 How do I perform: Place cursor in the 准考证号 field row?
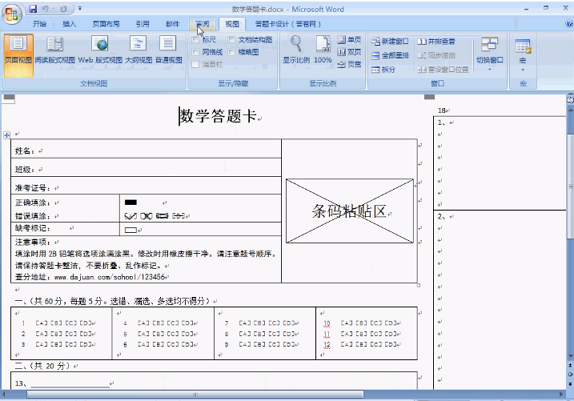[146, 186]
